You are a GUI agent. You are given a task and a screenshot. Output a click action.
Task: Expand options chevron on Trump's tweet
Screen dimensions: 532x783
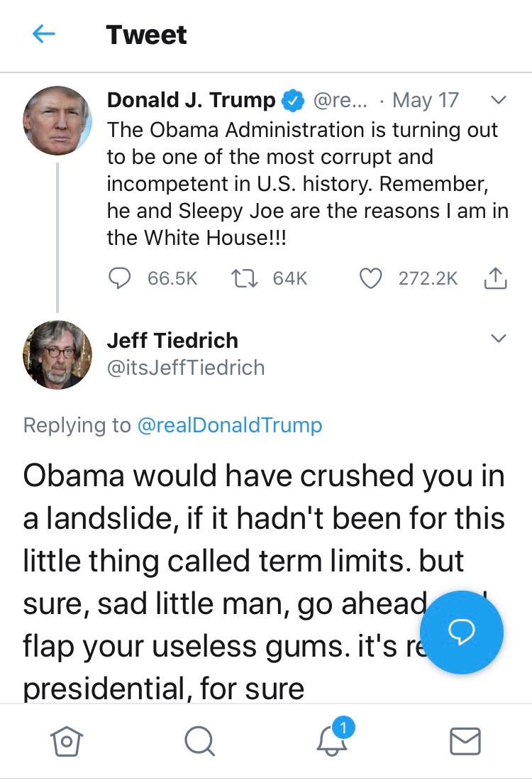(499, 100)
